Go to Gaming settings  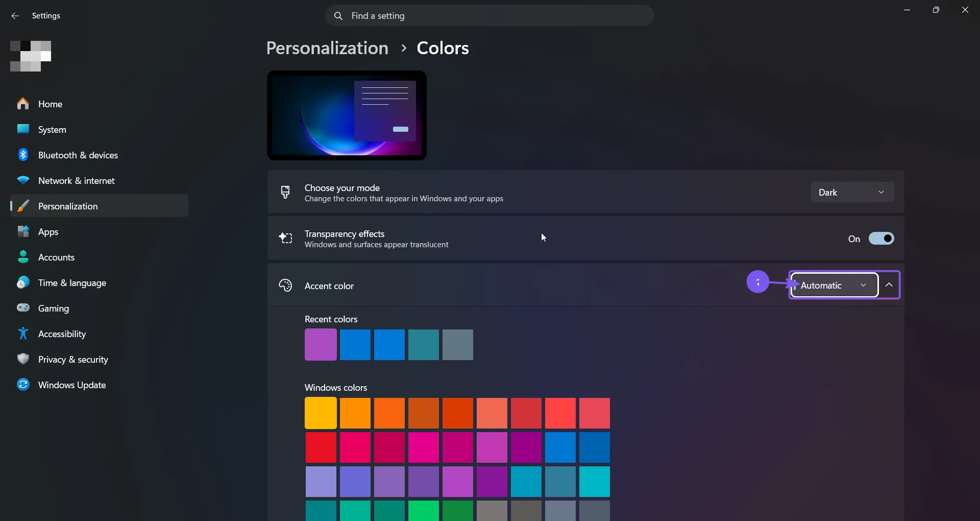click(x=99, y=308)
